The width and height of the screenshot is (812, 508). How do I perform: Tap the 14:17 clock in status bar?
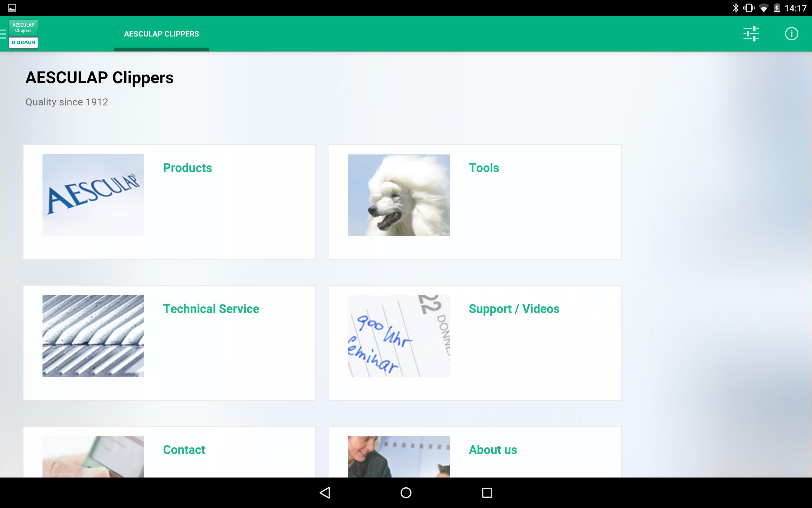tap(796, 8)
